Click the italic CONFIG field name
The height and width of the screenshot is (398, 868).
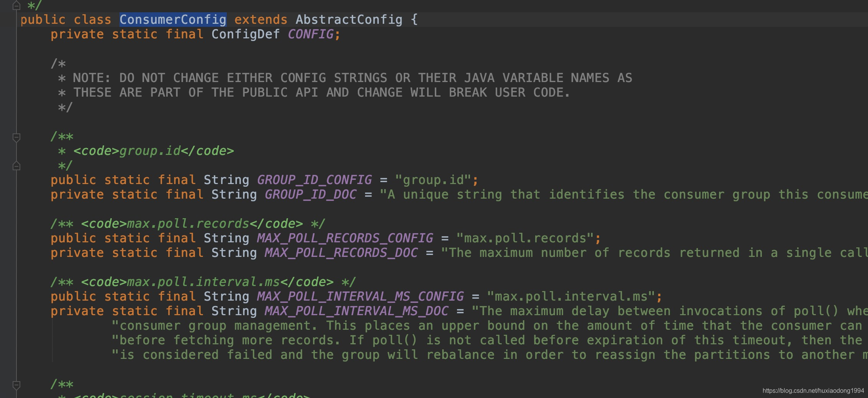pos(311,34)
